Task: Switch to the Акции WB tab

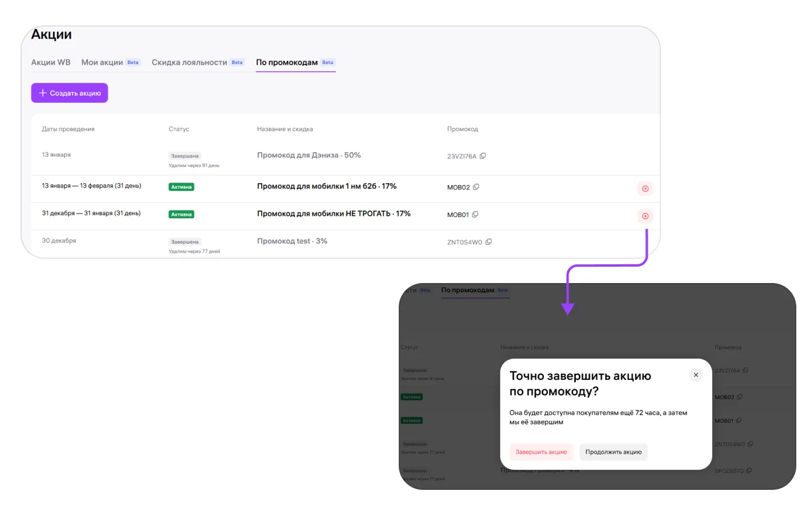Action: click(x=51, y=62)
